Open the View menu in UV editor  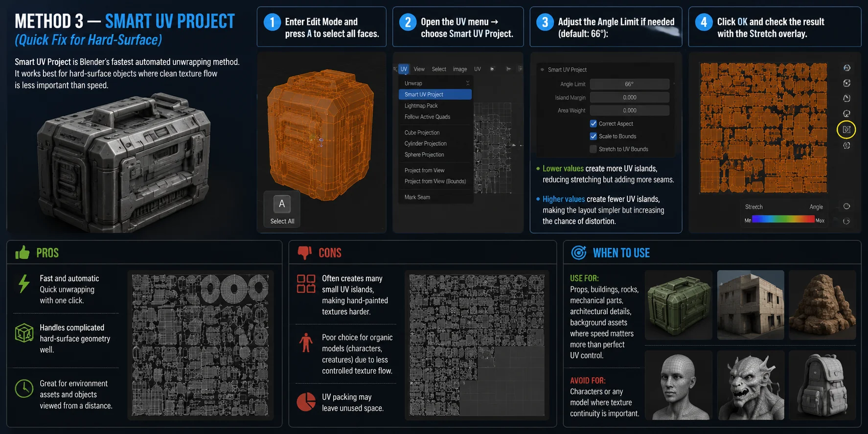coord(419,69)
